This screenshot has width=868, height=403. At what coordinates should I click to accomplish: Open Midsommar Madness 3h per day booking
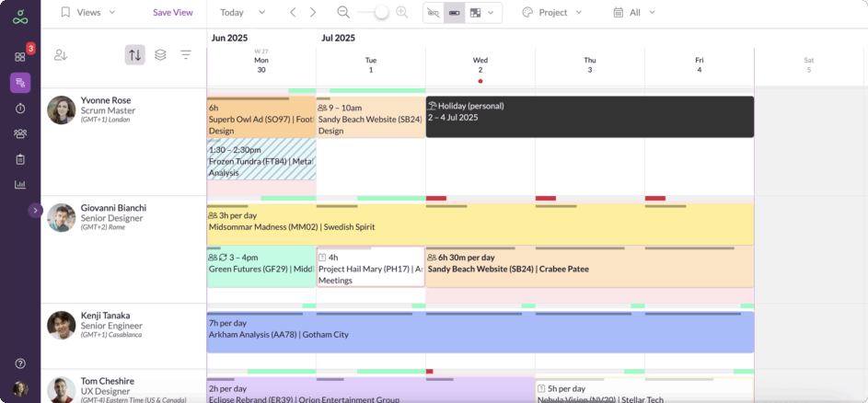click(480, 225)
